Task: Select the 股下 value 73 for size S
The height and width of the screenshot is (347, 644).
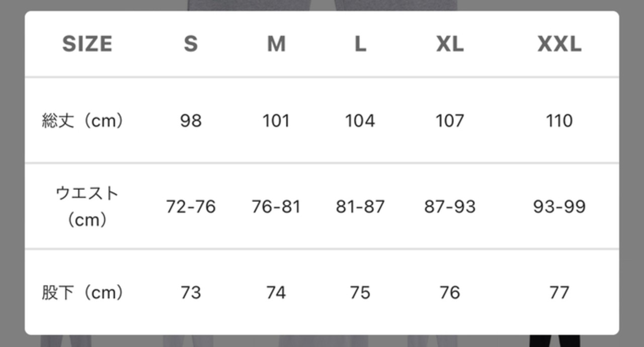Action: [191, 293]
